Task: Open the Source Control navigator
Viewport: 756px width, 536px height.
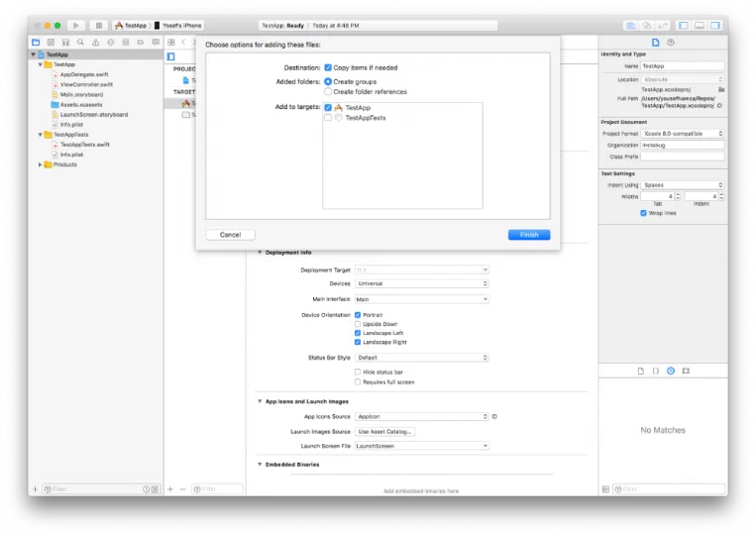Action: [51, 43]
